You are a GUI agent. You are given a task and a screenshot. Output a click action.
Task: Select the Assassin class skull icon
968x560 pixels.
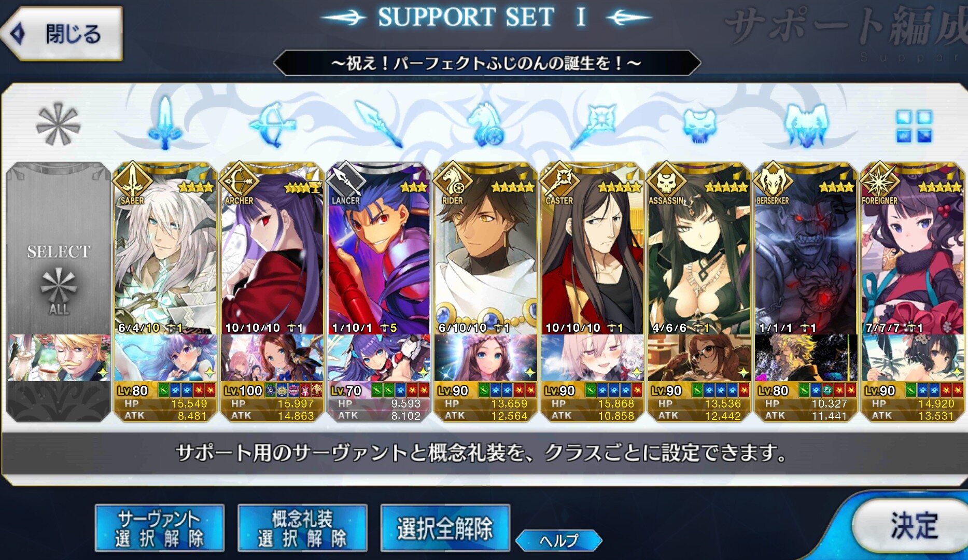point(699,125)
